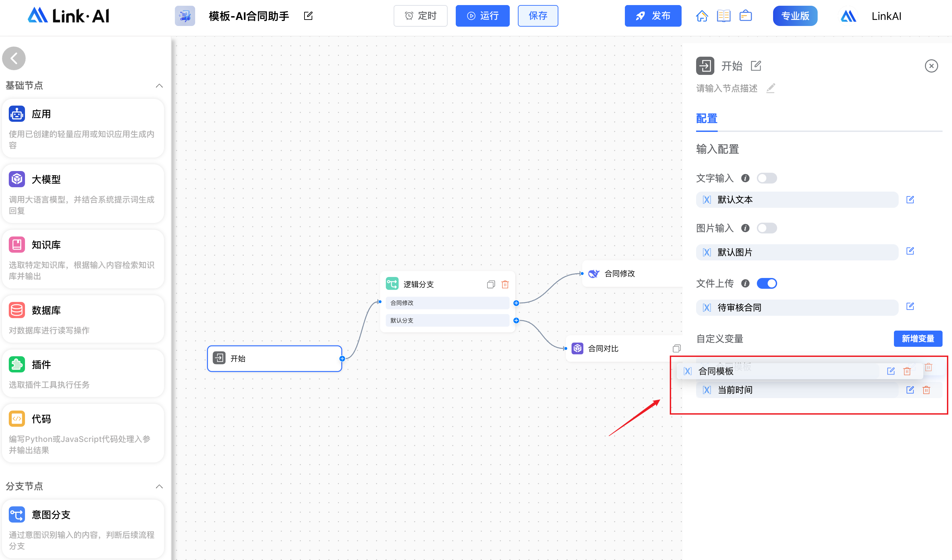Click the edit icon beside workflow title
Viewport: 952px width, 560px height.
[308, 16]
